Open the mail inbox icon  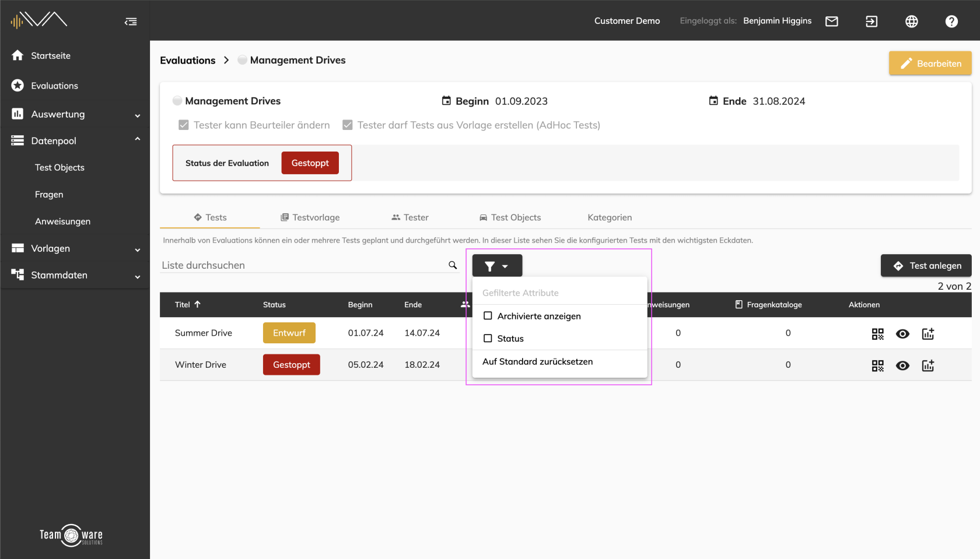(832, 22)
